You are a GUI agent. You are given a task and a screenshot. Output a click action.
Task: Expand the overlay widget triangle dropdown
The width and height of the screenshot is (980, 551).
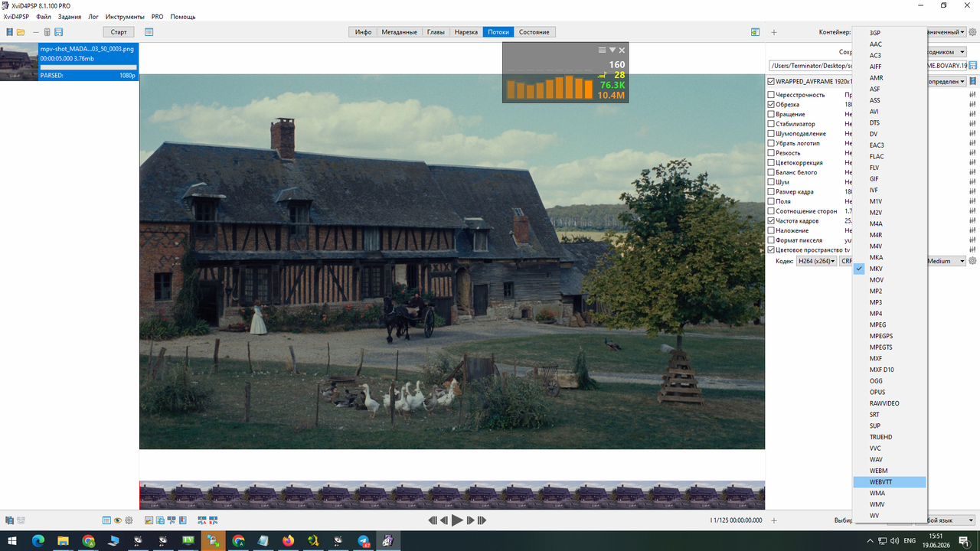pos(612,50)
